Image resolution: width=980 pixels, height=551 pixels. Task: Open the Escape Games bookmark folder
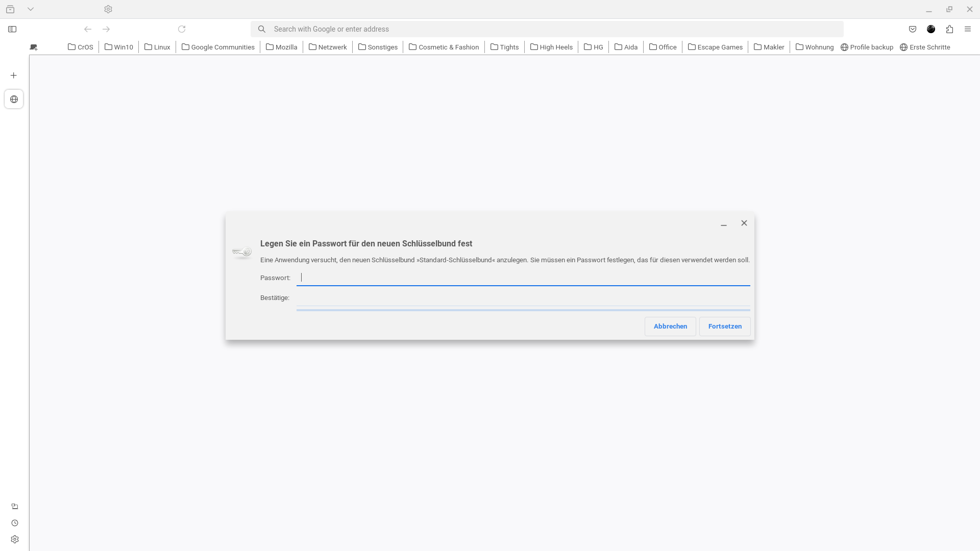(715, 47)
